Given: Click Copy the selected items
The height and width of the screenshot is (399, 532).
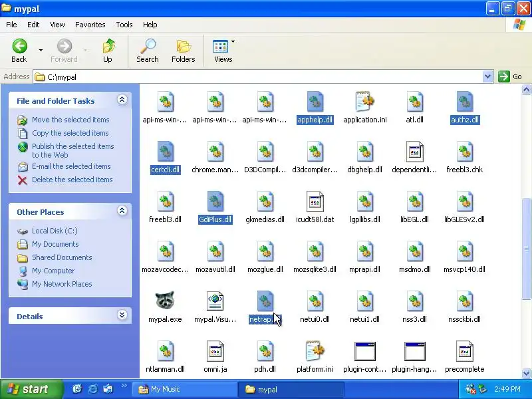Looking at the screenshot, I should pyautogui.click(x=70, y=133).
